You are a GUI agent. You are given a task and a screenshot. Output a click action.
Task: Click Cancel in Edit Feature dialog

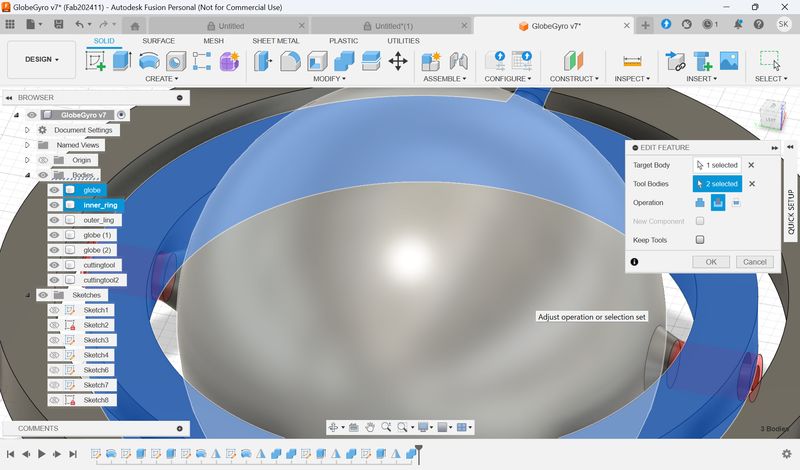[755, 262]
